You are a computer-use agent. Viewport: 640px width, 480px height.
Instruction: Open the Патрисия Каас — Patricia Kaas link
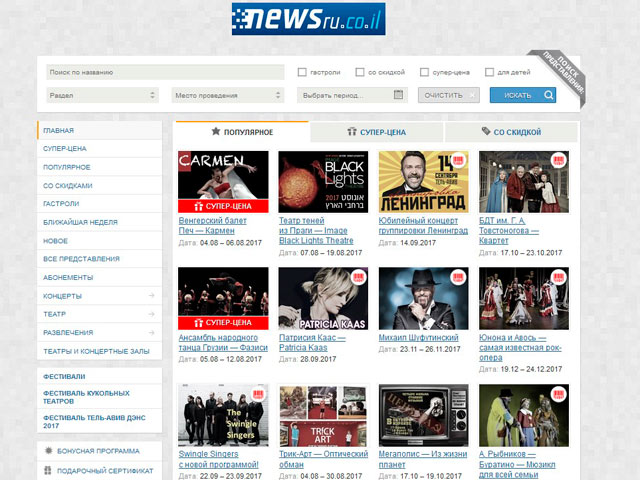coord(312,342)
